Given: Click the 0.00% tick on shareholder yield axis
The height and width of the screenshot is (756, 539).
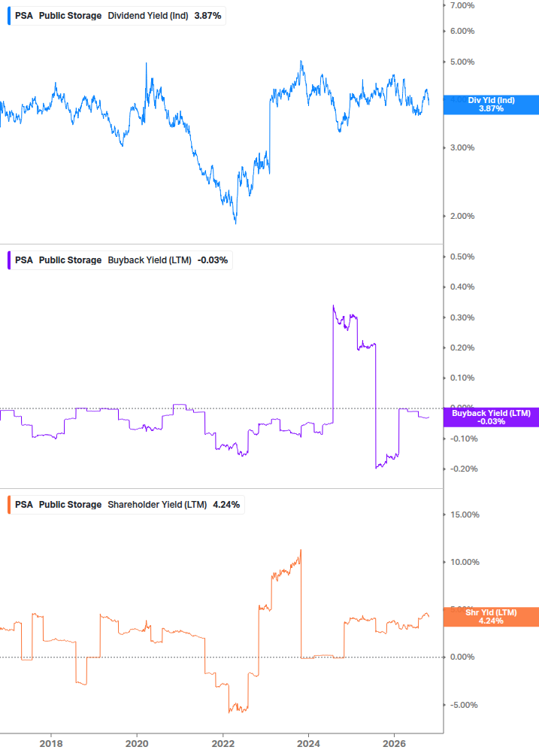Looking at the screenshot, I should 462,657.
